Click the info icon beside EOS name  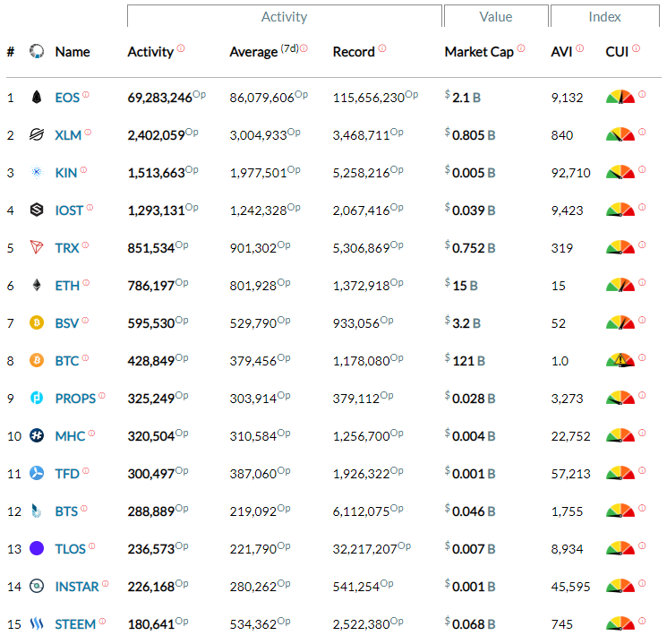click(x=87, y=95)
